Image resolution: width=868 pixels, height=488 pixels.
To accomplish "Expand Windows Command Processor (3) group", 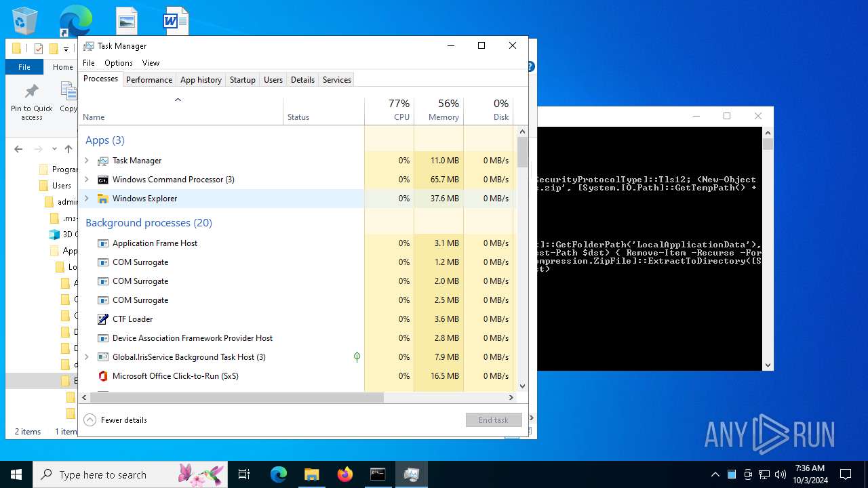I will coord(86,180).
